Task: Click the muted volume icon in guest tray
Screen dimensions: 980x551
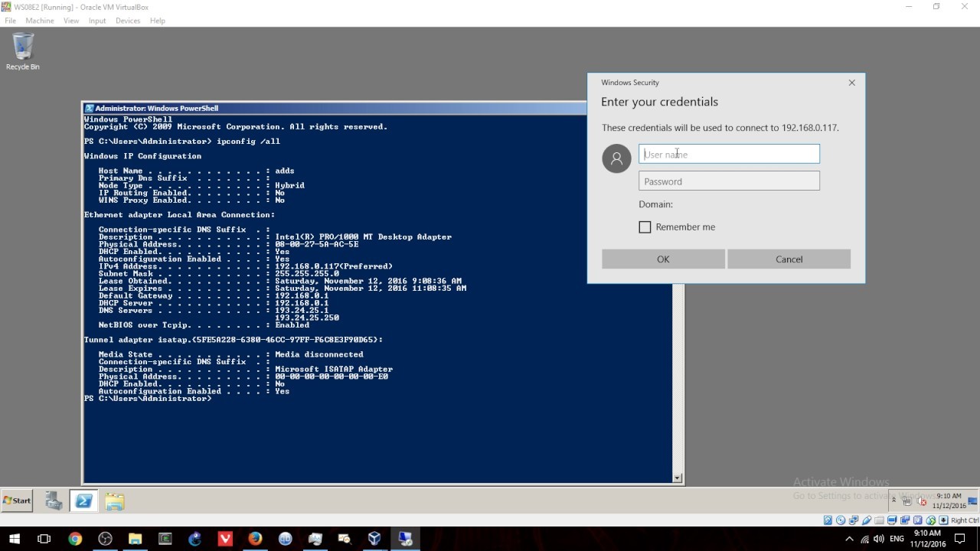Action: pos(922,501)
